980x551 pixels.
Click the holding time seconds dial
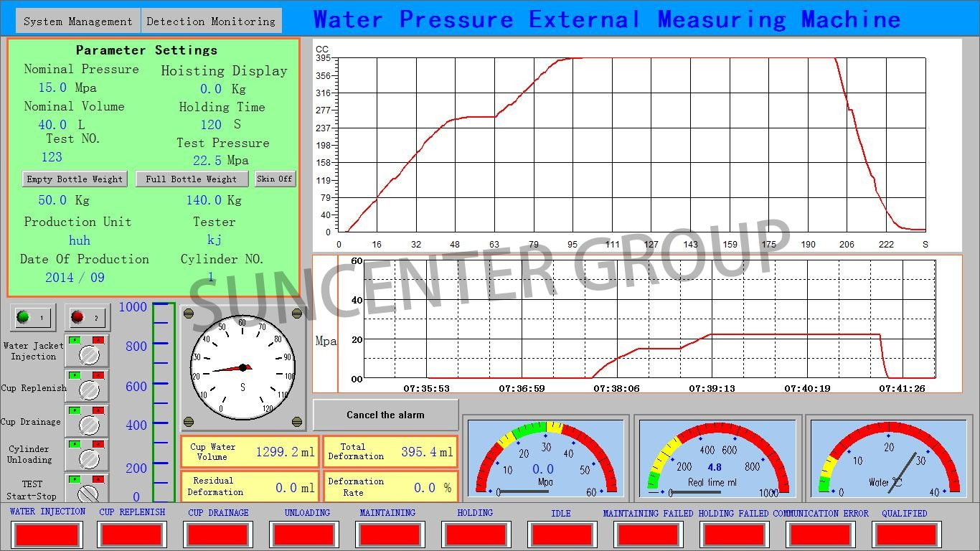point(242,368)
